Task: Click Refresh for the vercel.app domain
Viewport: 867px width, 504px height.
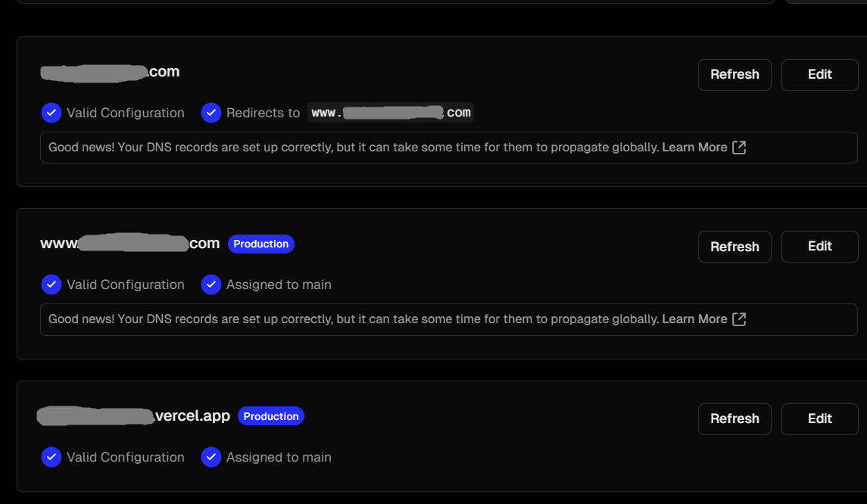Action: point(734,418)
